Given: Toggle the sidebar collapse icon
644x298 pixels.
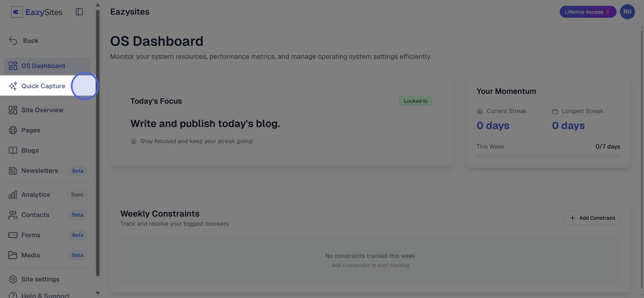Looking at the screenshot, I should click(x=79, y=12).
